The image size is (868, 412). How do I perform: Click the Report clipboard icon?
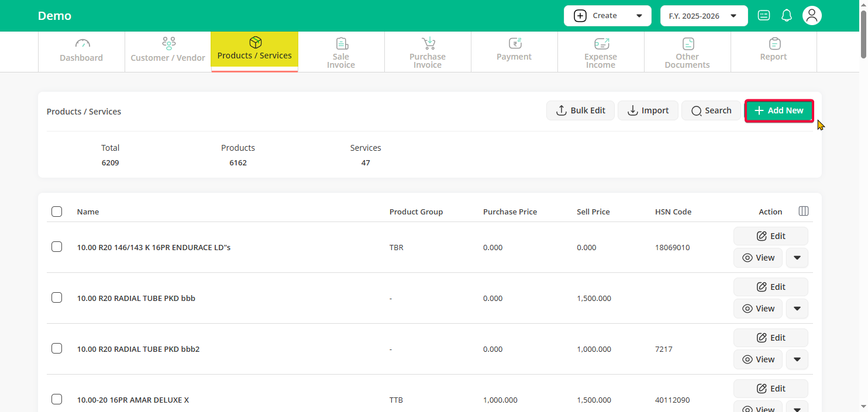(x=774, y=43)
